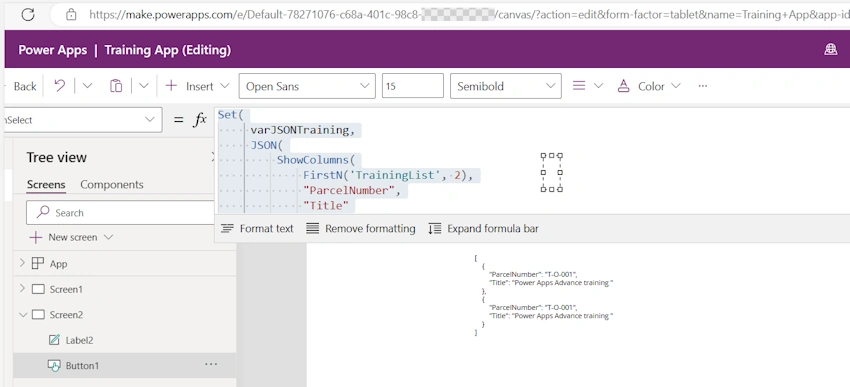
Task: Select Screen1 in the tree view
Action: point(66,289)
